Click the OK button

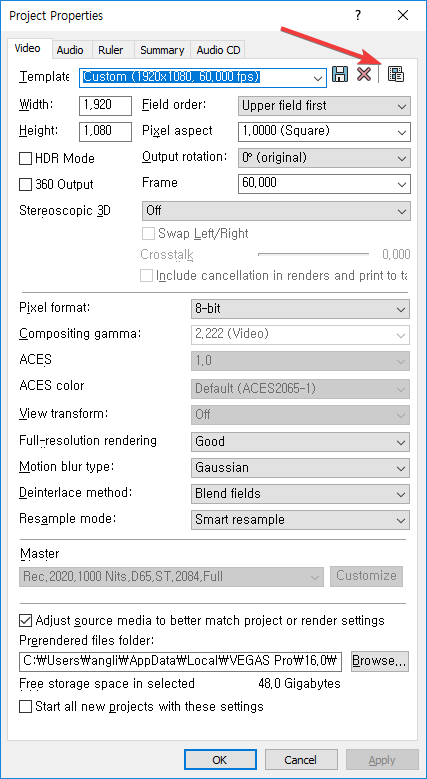tap(220, 760)
